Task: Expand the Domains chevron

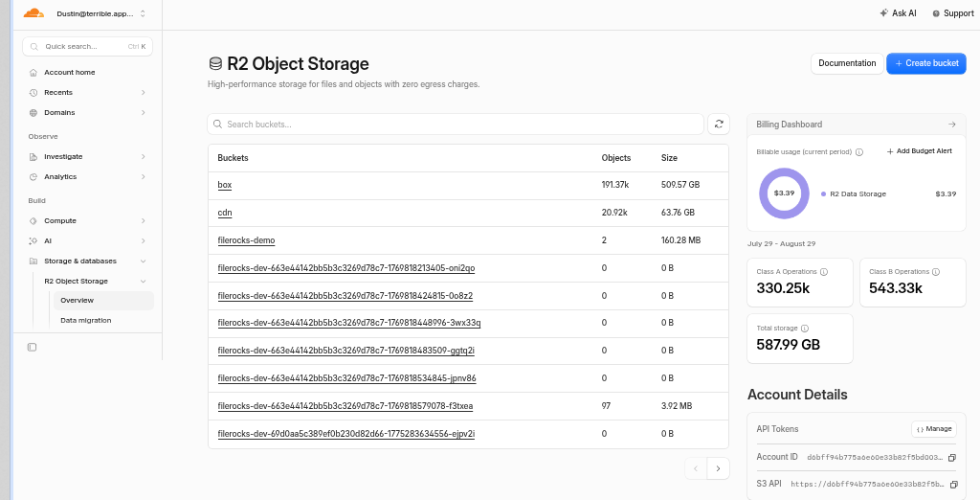Action: click(x=144, y=113)
